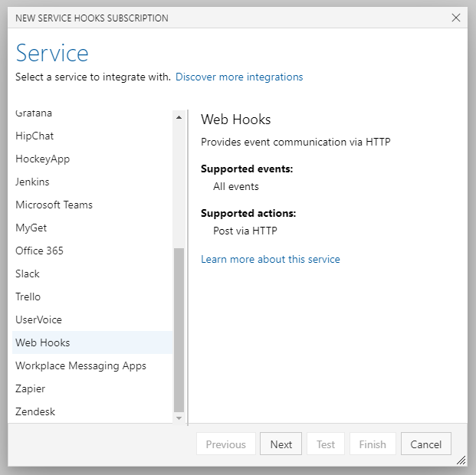Select HipChat in the service list
Image resolution: width=476 pixels, height=475 pixels.
(92, 136)
